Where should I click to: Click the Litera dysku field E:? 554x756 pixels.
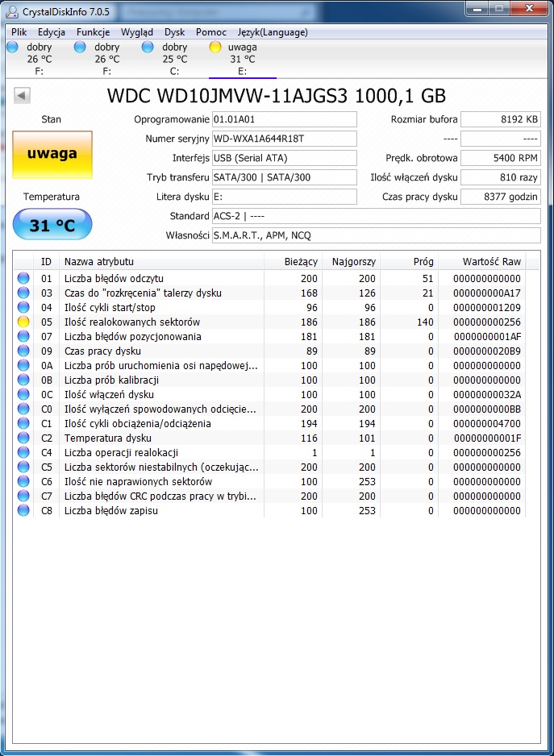pos(284,196)
